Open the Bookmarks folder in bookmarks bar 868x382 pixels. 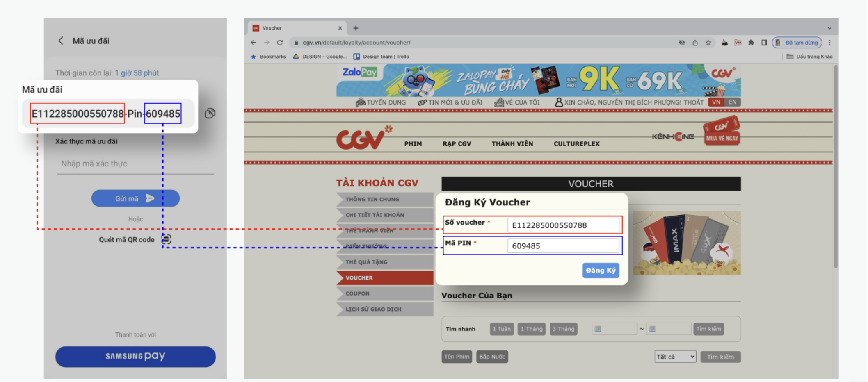click(268, 57)
